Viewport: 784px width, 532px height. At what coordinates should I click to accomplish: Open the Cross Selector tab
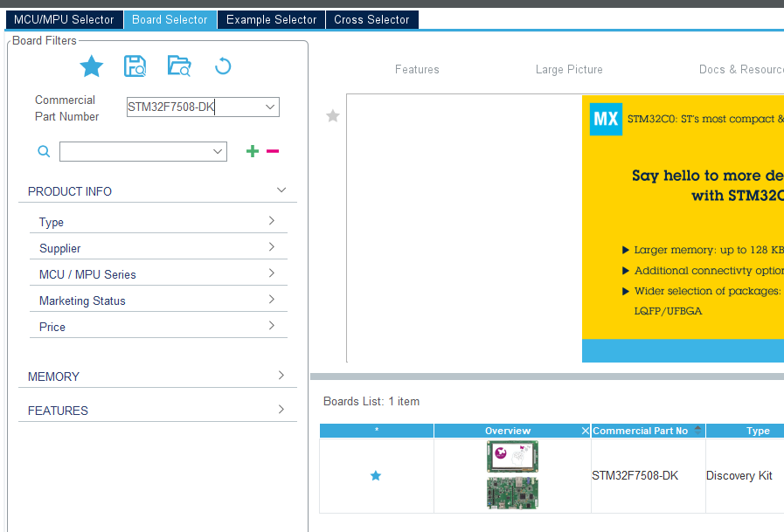[x=372, y=19]
